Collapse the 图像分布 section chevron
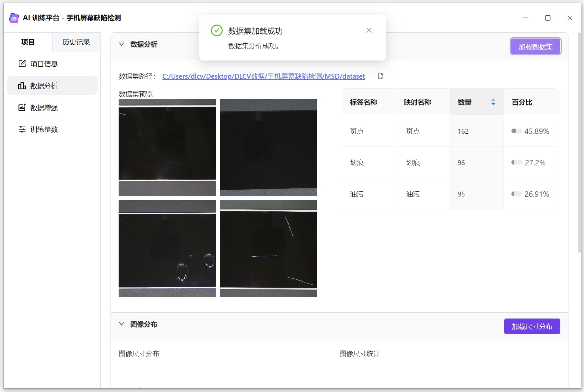Viewport: 584px width, 392px height. [x=122, y=324]
